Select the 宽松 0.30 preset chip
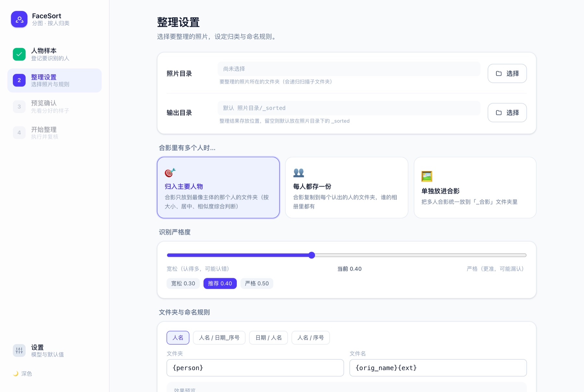The image size is (584, 392). (x=183, y=283)
